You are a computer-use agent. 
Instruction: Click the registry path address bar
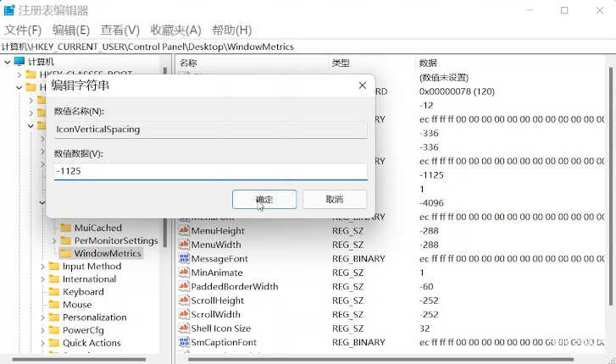coord(308,47)
